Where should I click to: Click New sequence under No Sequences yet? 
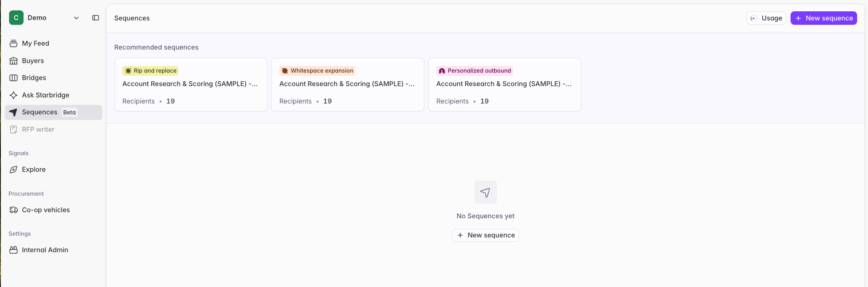(x=486, y=235)
